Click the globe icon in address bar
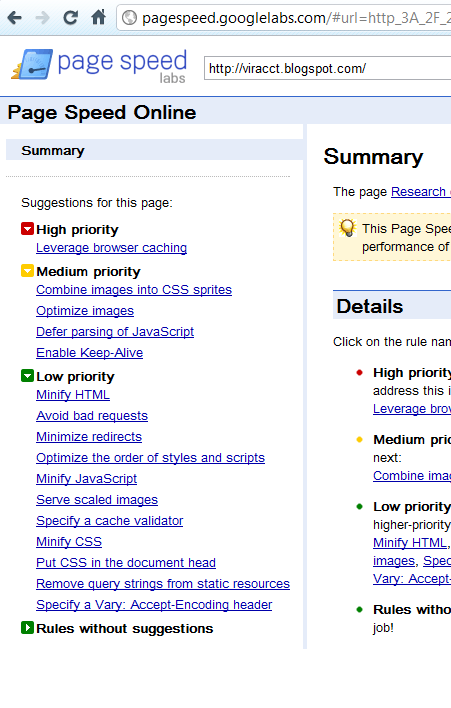The height and width of the screenshot is (708, 451). 130,18
